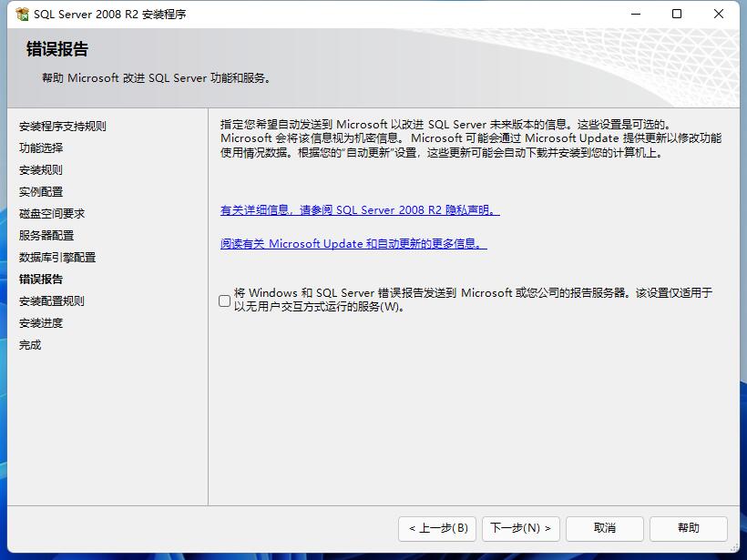Minimize the SQL Server setup window
Screen dimensions: 747x560
click(636, 15)
